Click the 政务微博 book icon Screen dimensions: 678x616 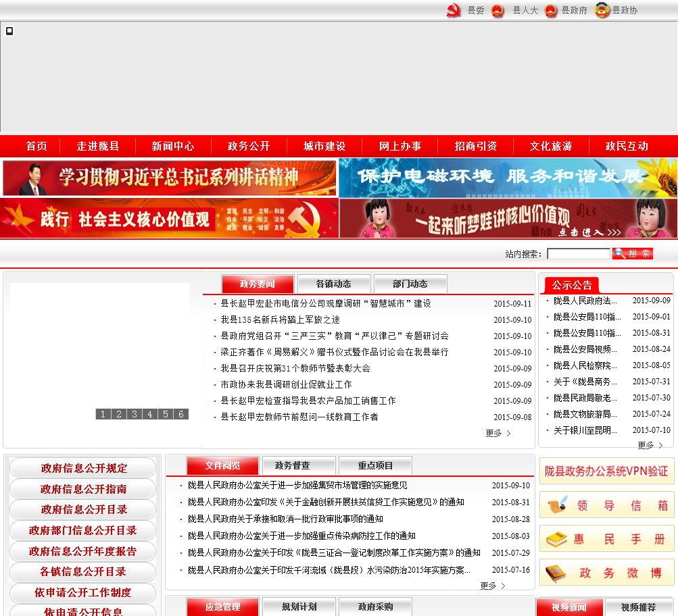tap(556, 573)
